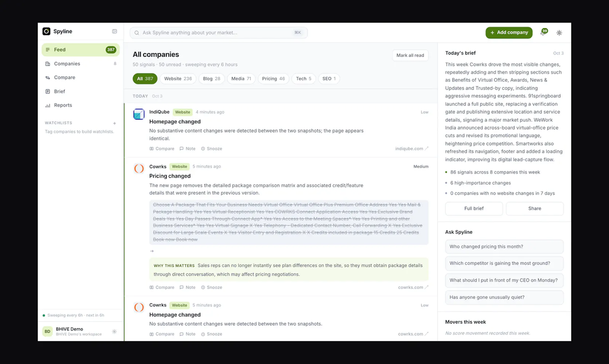Open IndiQube company logo

[x=139, y=114]
